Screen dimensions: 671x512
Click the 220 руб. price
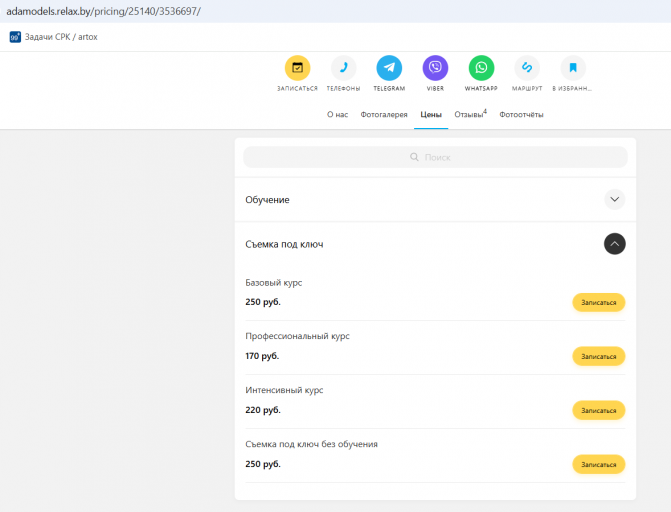coord(263,410)
